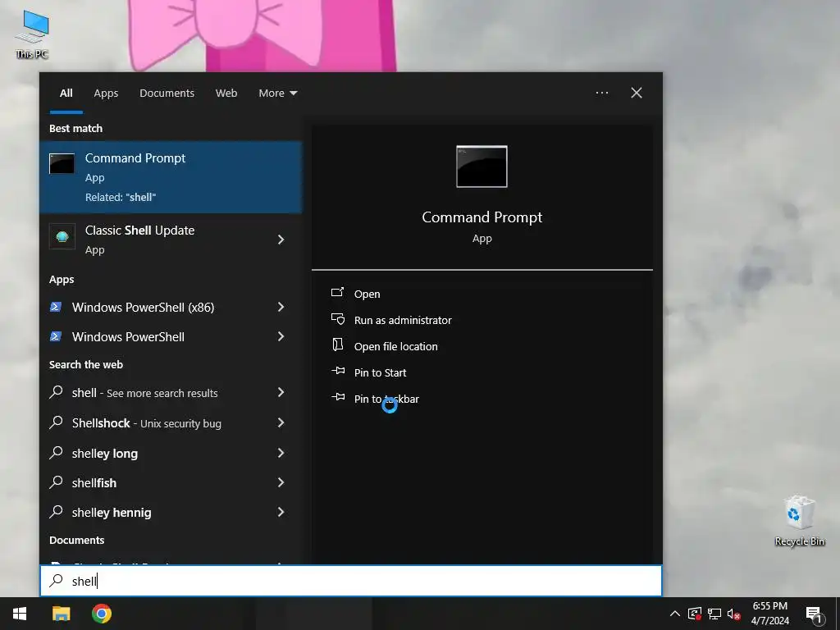Image resolution: width=840 pixels, height=630 pixels.
Task: Click the Windows Start button
Action: click(20, 614)
